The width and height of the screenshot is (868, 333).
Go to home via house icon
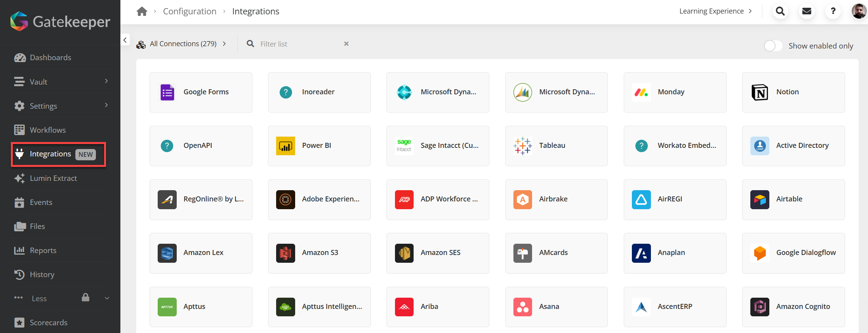[142, 11]
